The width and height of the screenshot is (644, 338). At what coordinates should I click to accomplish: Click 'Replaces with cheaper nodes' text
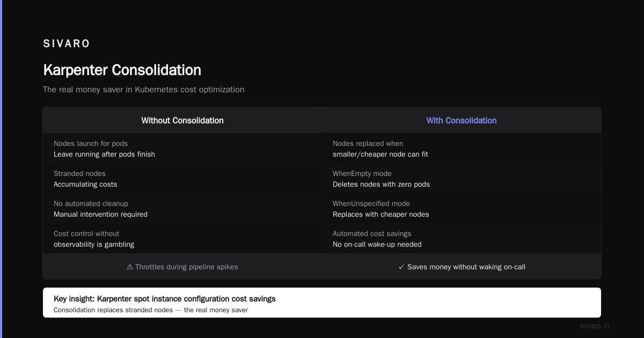point(380,215)
